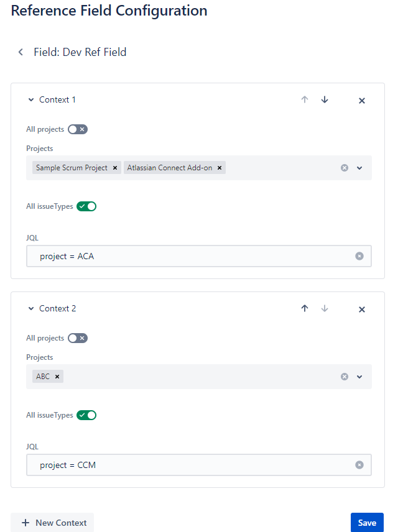Clear the JQL query in Context 1
The width and height of the screenshot is (403, 532).
359,256
